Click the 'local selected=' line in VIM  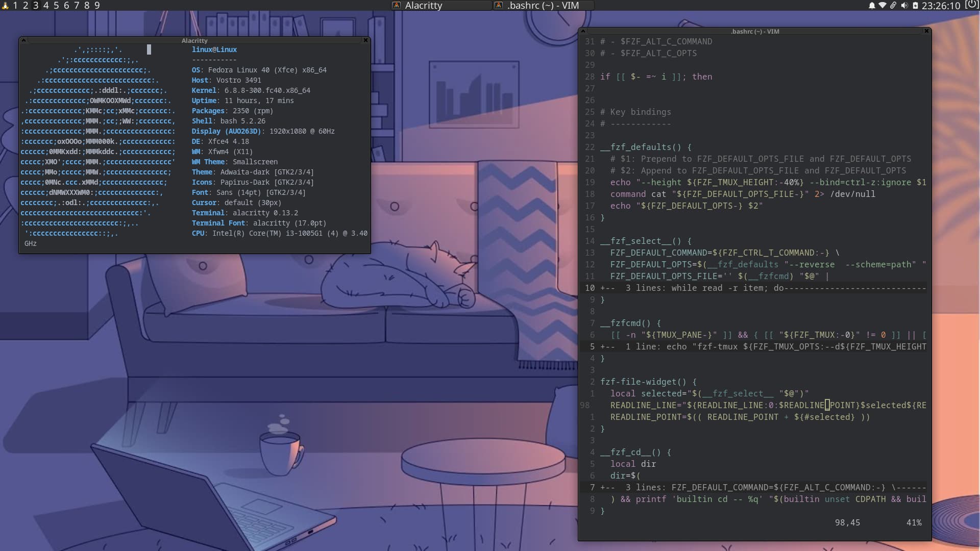coord(710,393)
